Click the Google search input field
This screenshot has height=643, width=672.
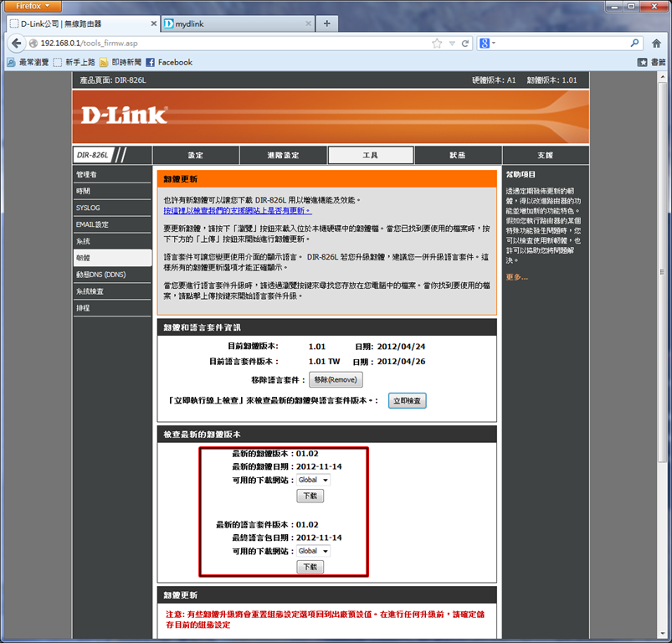(562, 44)
